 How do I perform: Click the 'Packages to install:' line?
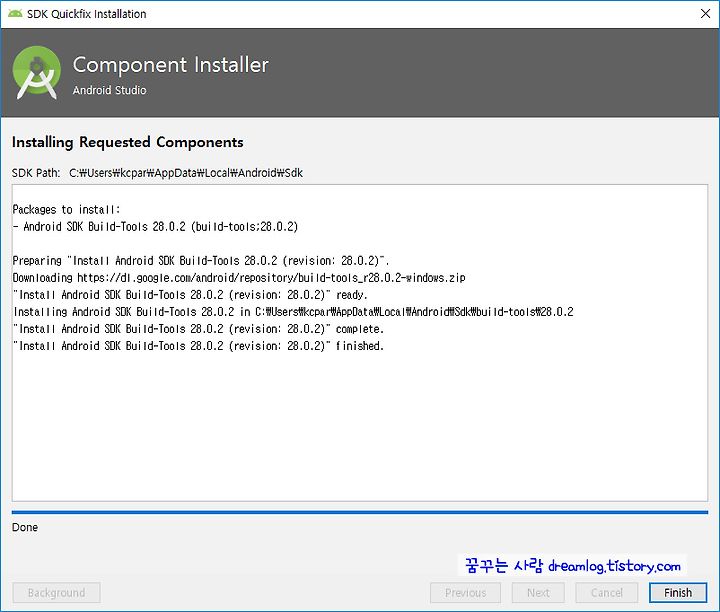coord(66,209)
